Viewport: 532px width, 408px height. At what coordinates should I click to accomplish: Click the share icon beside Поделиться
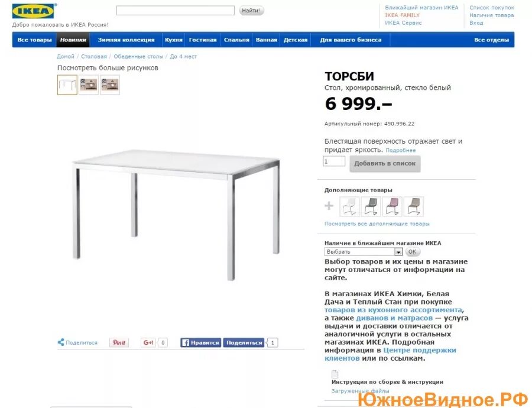click(x=61, y=342)
